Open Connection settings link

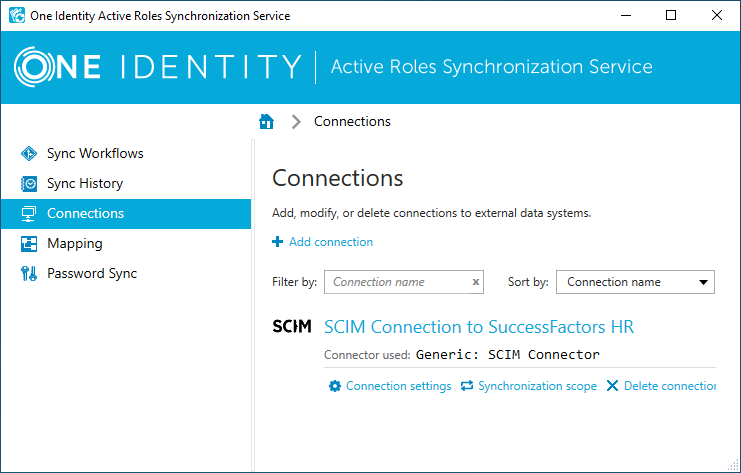click(398, 386)
